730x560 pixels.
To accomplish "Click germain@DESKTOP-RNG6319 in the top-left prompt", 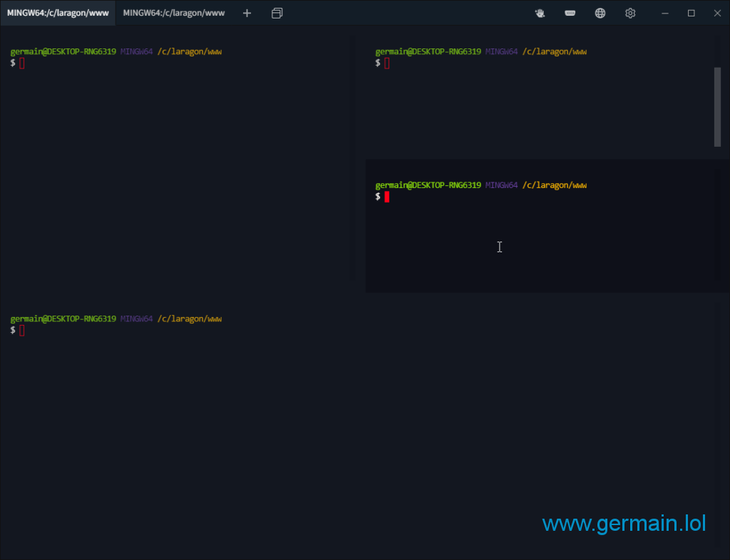I will (x=63, y=51).
